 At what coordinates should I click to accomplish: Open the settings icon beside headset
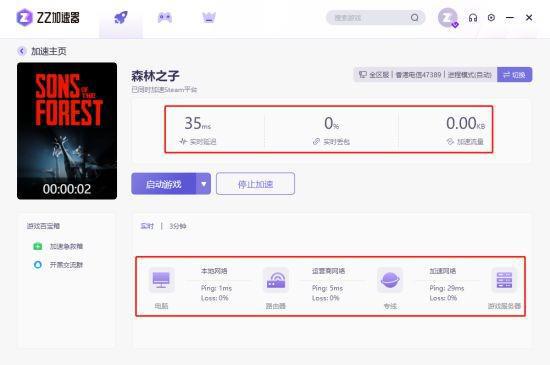point(491,18)
